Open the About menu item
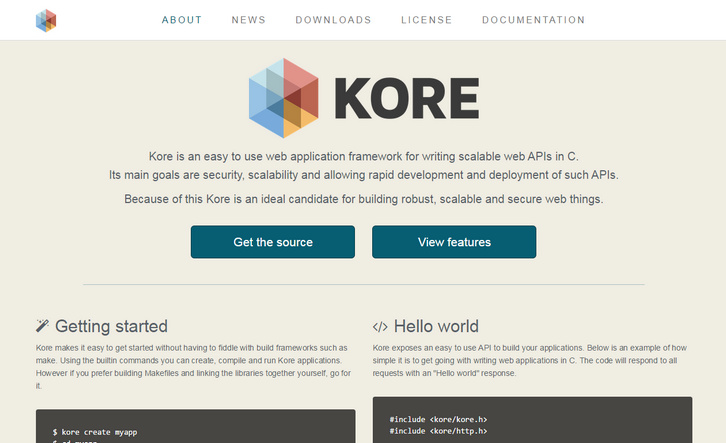The height and width of the screenshot is (443, 726). click(181, 20)
